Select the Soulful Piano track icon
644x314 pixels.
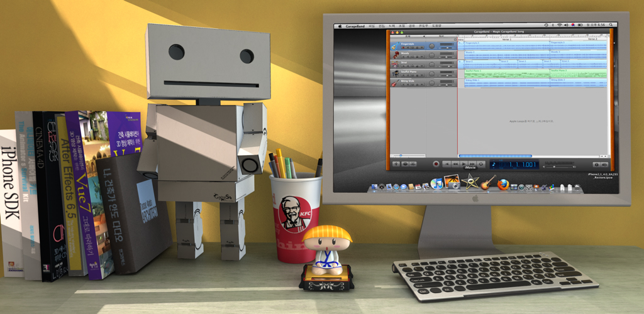[x=395, y=73]
